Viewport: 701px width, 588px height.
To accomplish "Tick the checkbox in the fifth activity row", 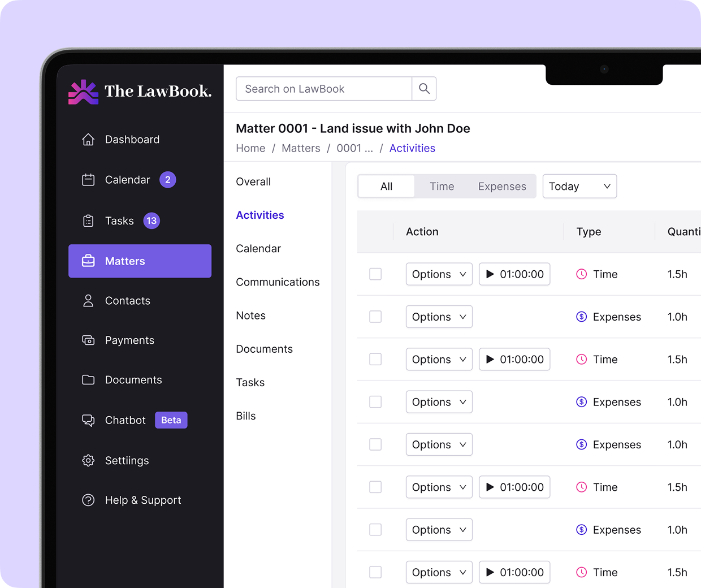I will pos(375,444).
